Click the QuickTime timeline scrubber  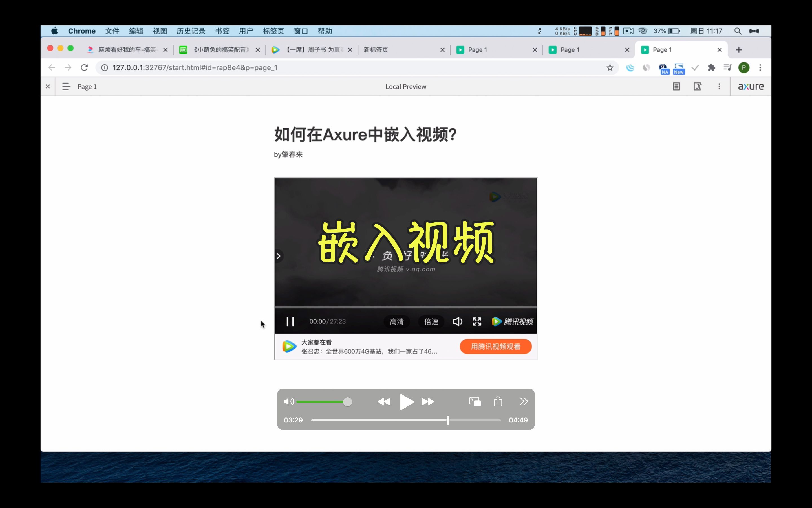[448, 420]
